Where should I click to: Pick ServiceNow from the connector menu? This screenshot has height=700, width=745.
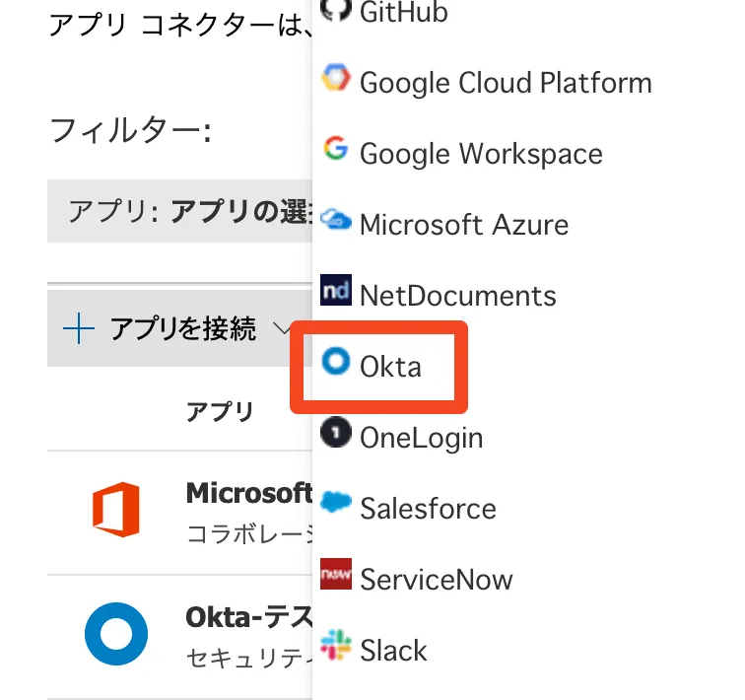436,580
